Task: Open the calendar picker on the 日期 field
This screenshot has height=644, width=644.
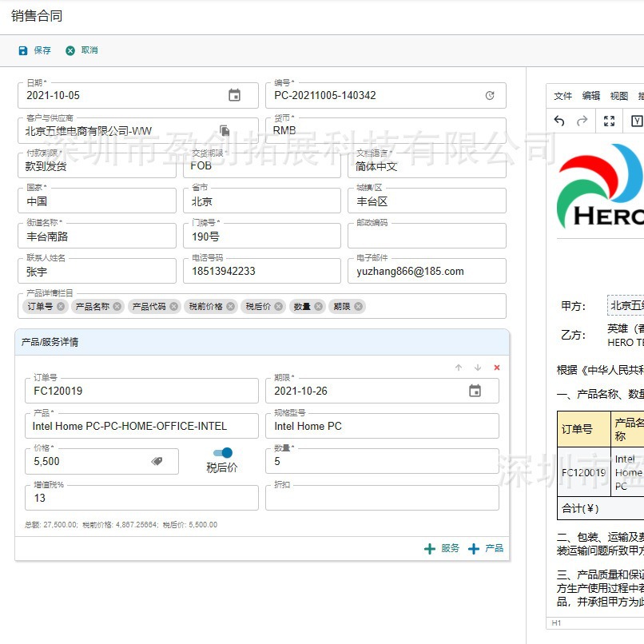Action: point(236,93)
